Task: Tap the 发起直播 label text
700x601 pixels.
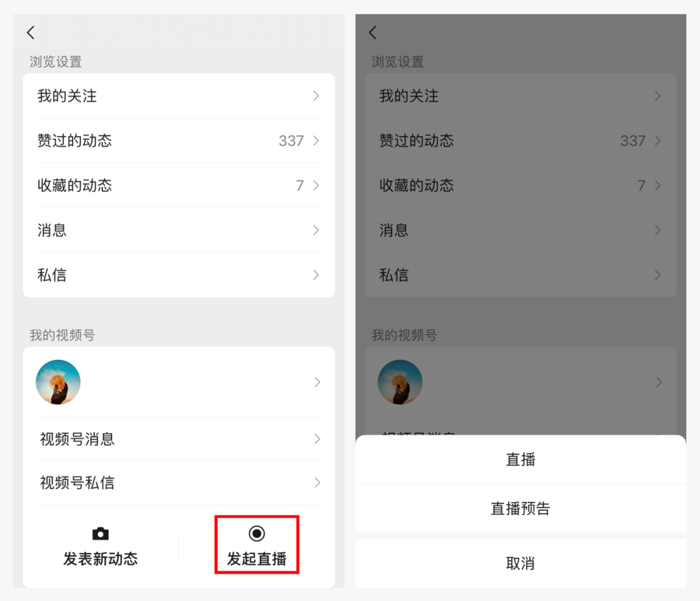Action: coord(257,559)
